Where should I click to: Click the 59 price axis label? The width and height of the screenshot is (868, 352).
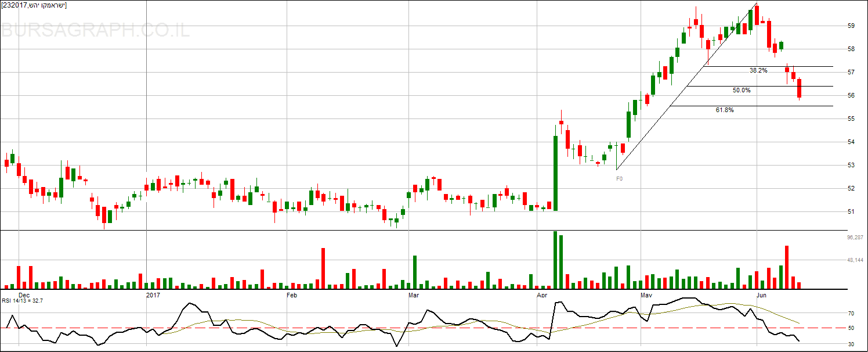pyautogui.click(x=852, y=26)
